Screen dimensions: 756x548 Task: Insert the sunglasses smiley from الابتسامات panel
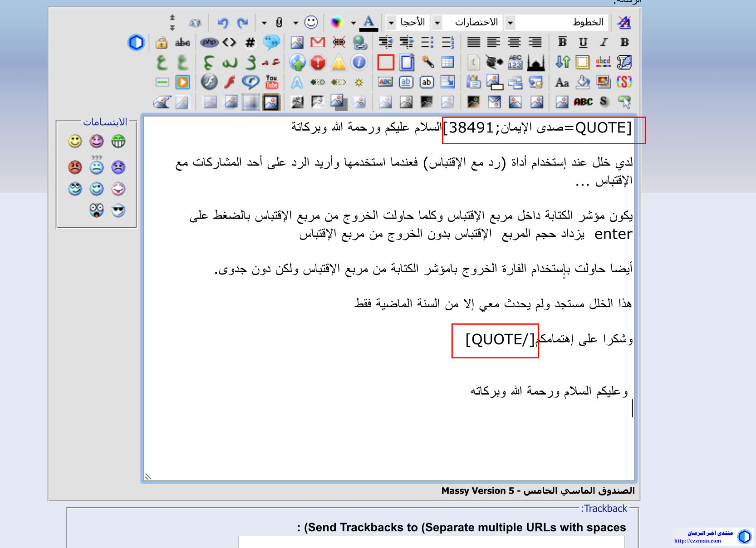118,210
